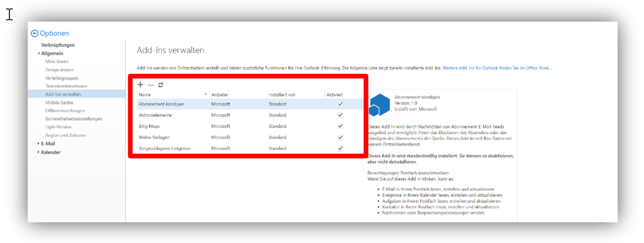Select the Aktionselemente add-in name

(155, 115)
